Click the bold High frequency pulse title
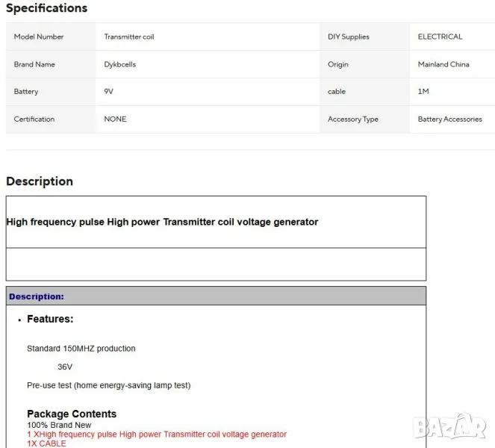Image resolution: width=495 pixels, height=448 pixels. (x=162, y=222)
